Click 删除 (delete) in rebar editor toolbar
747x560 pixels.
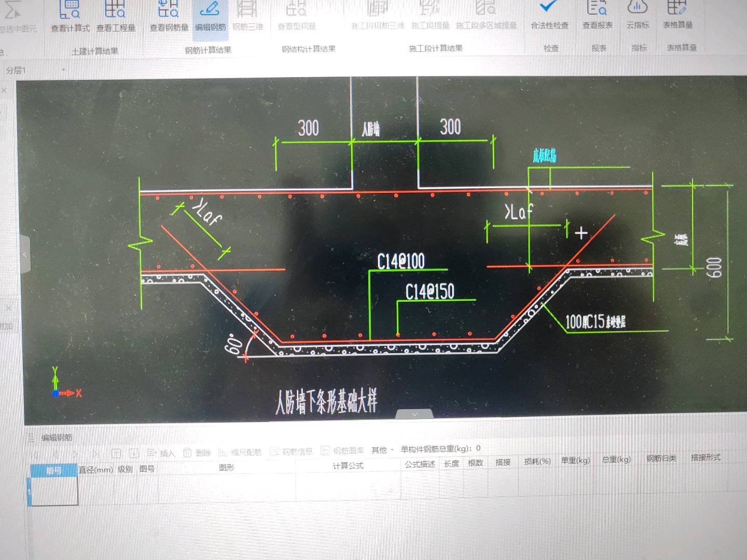tap(197, 453)
